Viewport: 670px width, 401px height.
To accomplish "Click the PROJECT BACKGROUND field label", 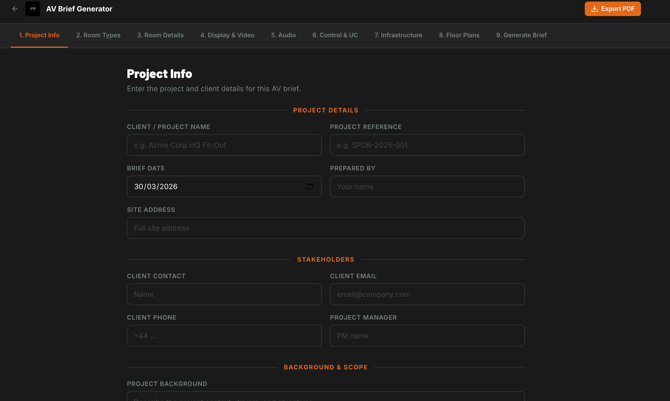I will [167, 384].
